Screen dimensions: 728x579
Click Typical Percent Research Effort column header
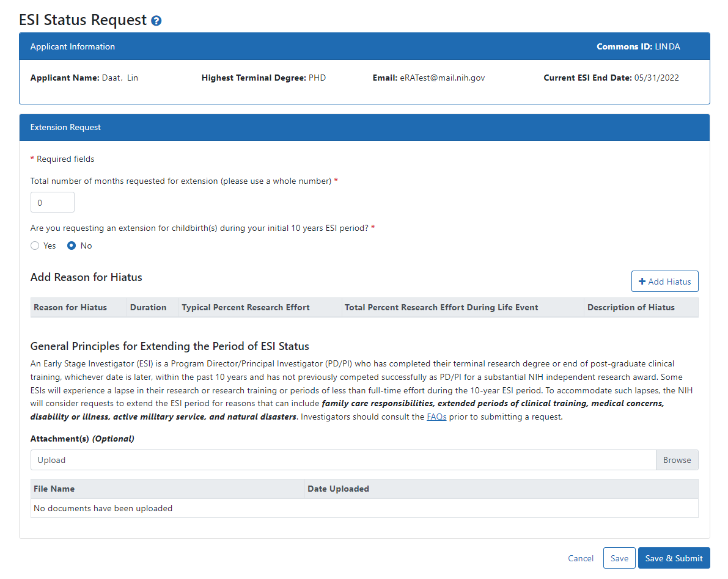tap(260, 308)
